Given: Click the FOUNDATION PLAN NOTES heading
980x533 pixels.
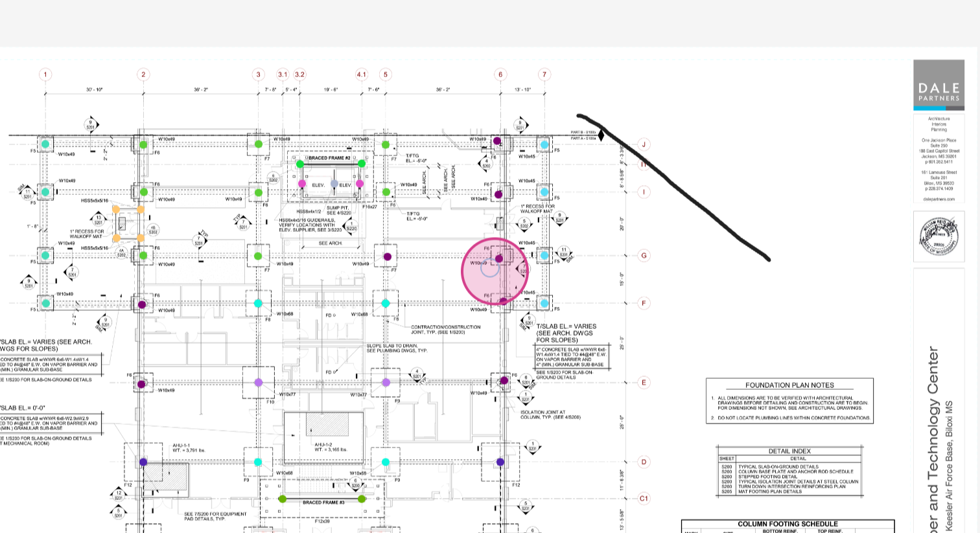Looking at the screenshot, I should pyautogui.click(x=789, y=385).
